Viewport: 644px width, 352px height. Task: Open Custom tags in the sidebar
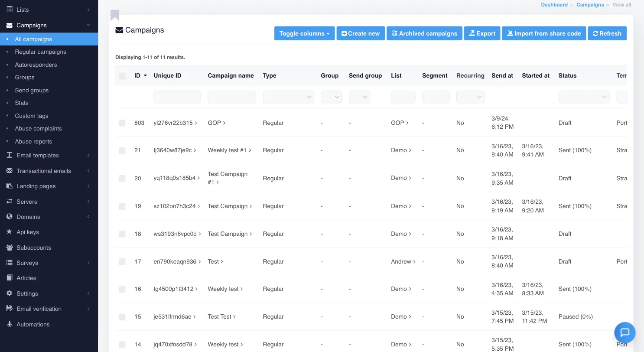pyautogui.click(x=32, y=116)
